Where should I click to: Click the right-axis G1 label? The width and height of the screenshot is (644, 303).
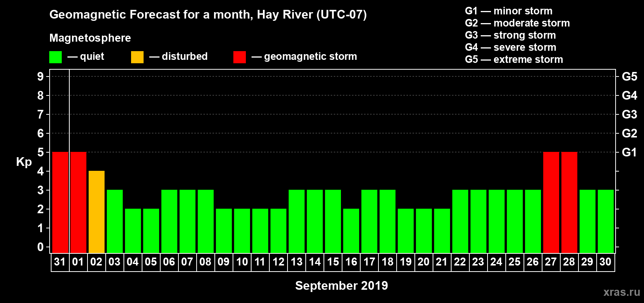[630, 152]
